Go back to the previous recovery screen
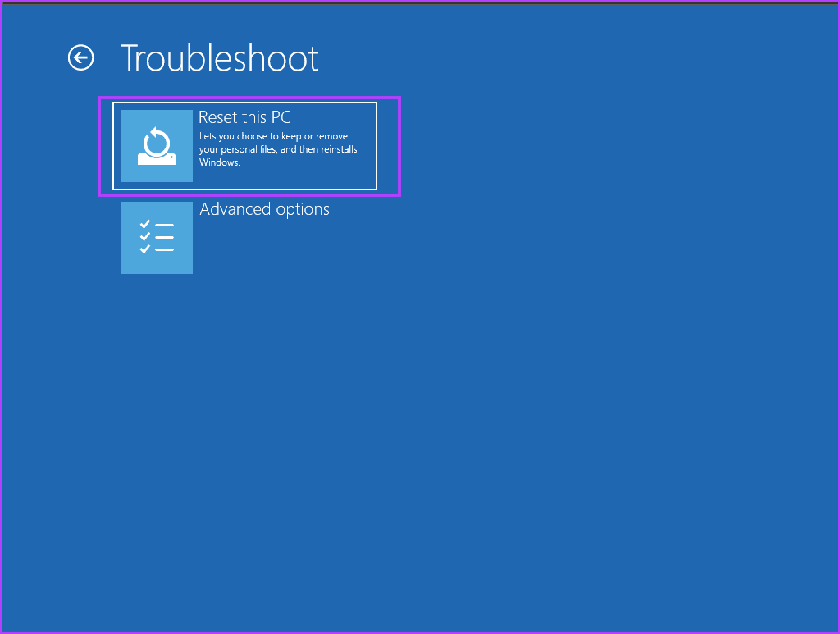840x634 pixels. 81,57
